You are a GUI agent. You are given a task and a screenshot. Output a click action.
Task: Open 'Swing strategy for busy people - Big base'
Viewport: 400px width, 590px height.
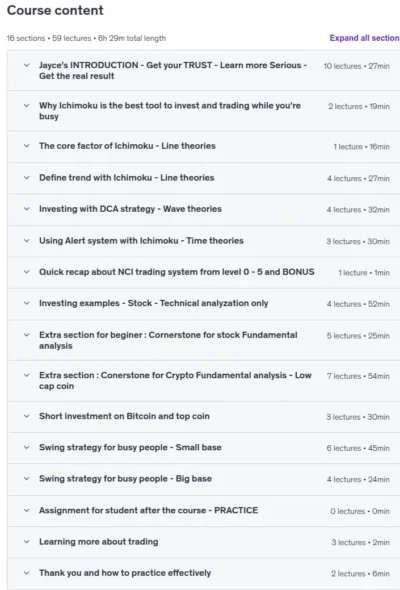coord(125,479)
